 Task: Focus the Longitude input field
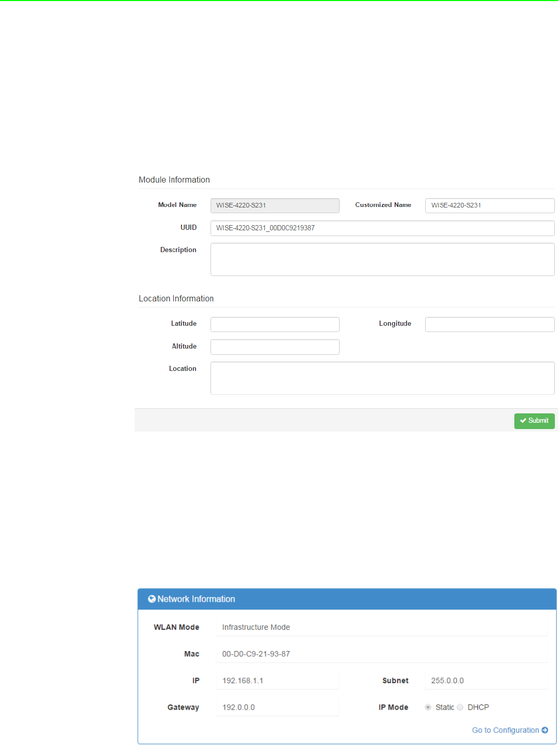pos(489,324)
